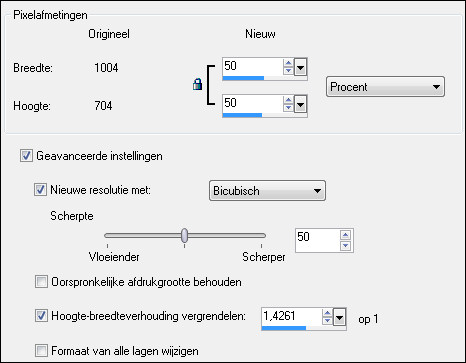
Task: Decrease width value with down arrow
Action: coord(288,71)
